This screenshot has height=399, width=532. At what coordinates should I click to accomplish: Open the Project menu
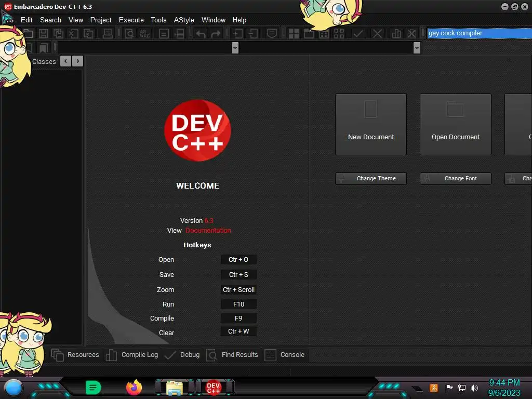101,20
